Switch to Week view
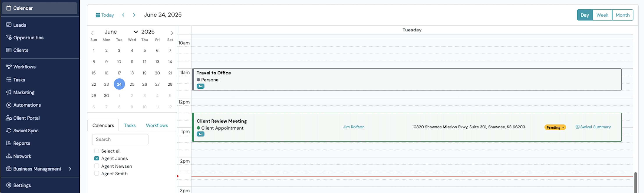Screen dimensions: 644x193 tap(602, 15)
